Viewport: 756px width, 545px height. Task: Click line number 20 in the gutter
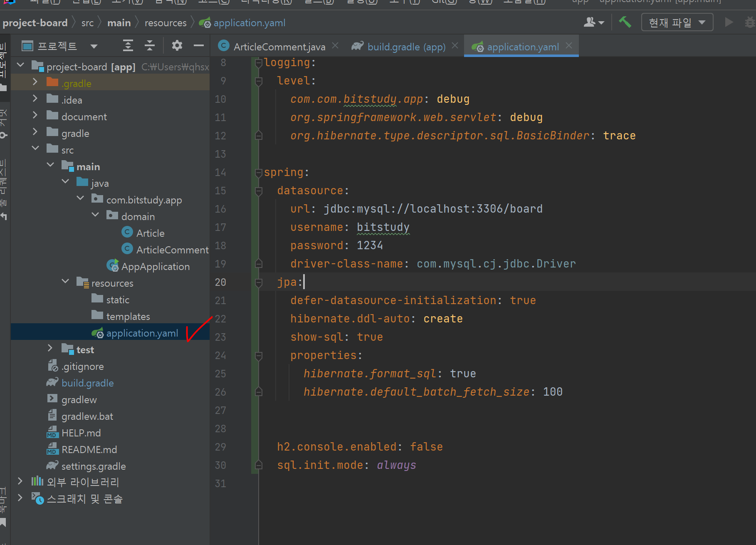pyautogui.click(x=220, y=282)
